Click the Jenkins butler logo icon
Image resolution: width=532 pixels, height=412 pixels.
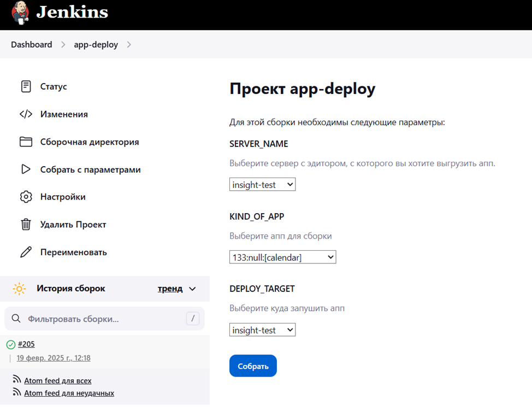[20, 13]
